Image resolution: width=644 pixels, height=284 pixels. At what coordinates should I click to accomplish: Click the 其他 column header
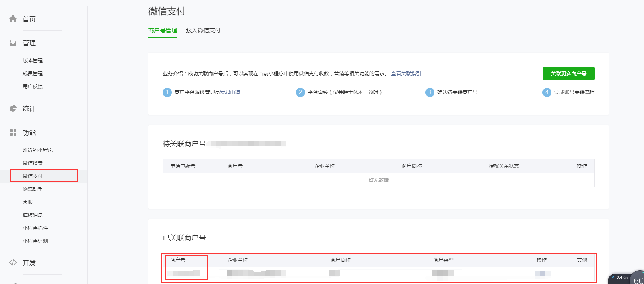click(x=582, y=260)
